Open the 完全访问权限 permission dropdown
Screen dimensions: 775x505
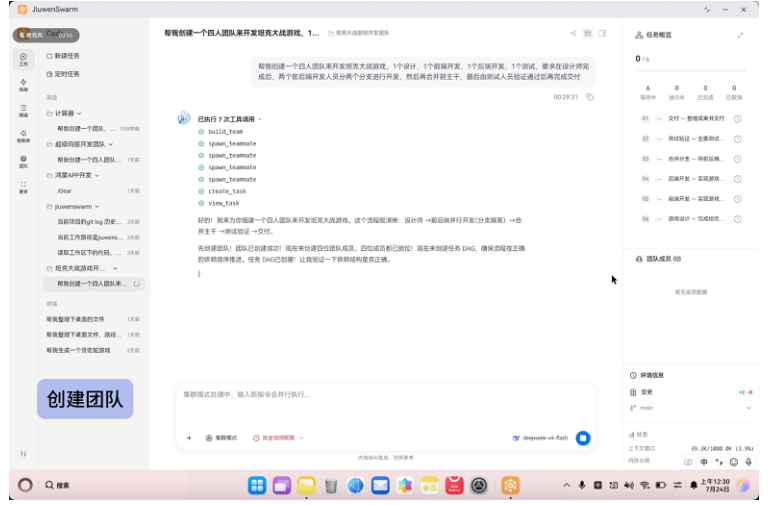(x=278, y=438)
